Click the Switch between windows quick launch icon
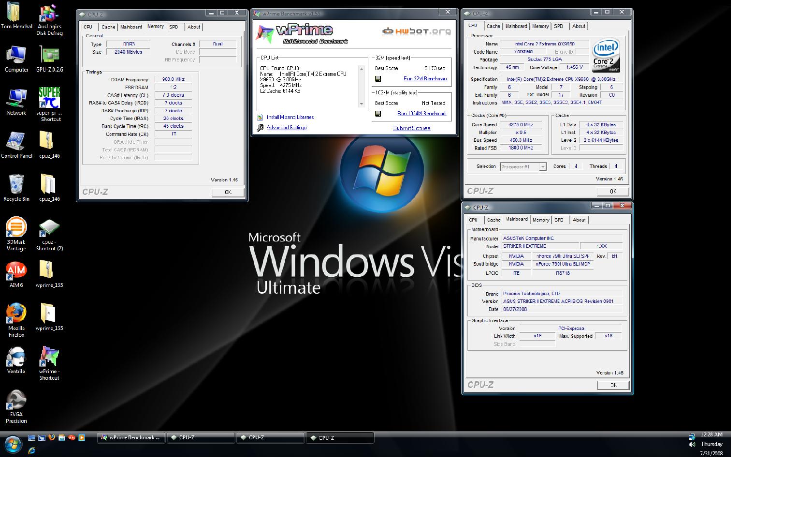The image size is (812, 508). (42, 438)
